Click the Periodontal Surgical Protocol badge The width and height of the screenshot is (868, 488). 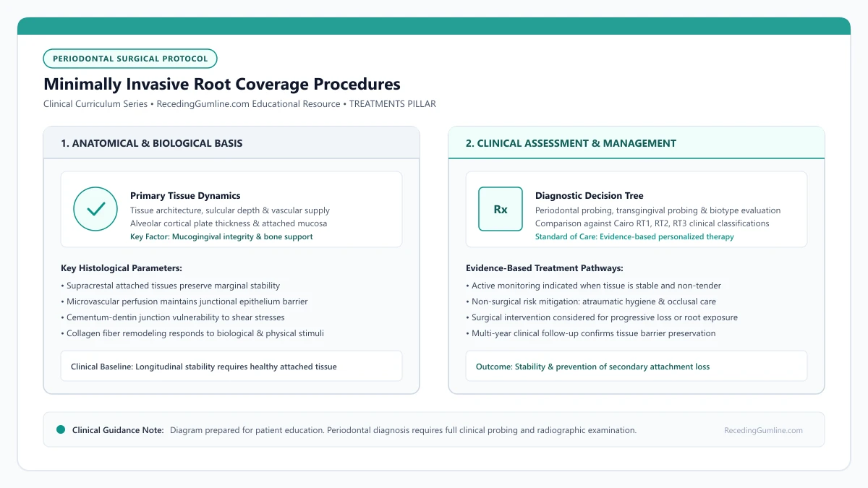[130, 59]
